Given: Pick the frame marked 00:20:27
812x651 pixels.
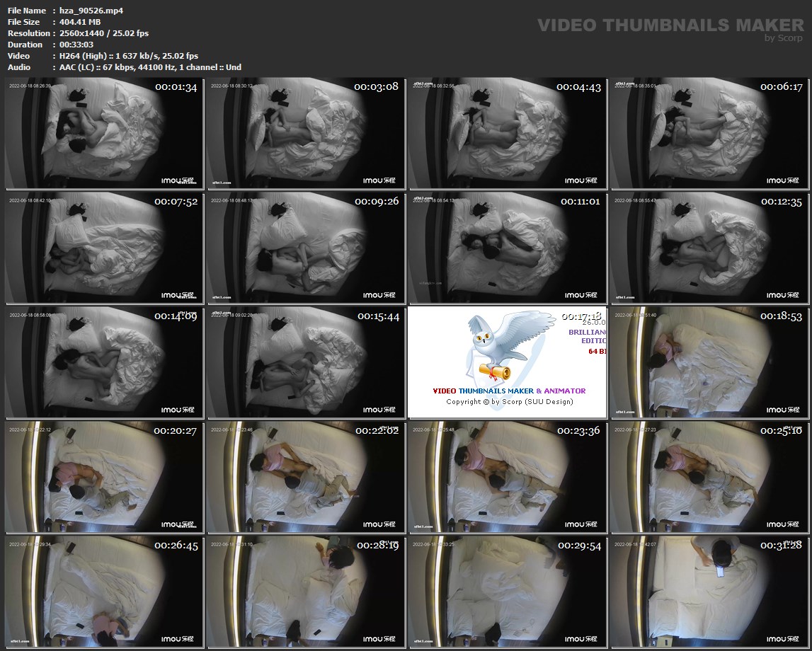Looking at the screenshot, I should (104, 477).
